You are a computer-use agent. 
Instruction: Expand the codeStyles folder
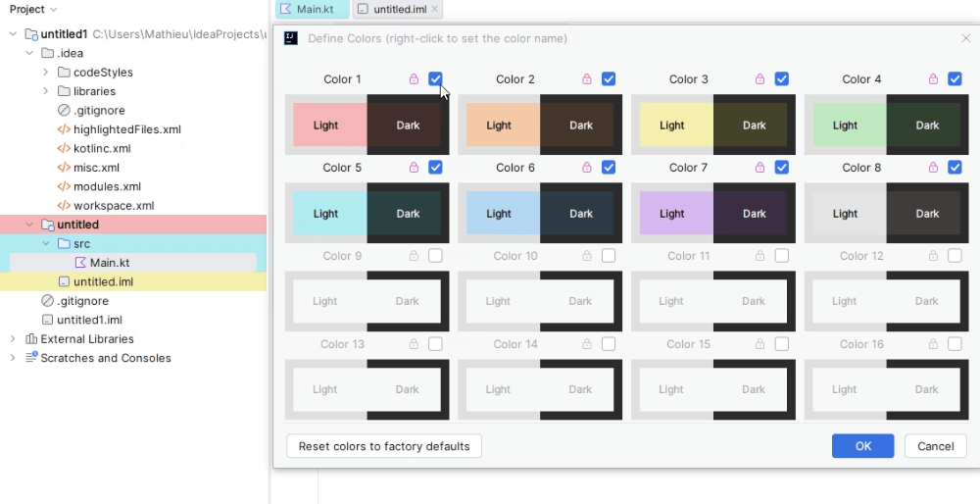pyautogui.click(x=46, y=73)
